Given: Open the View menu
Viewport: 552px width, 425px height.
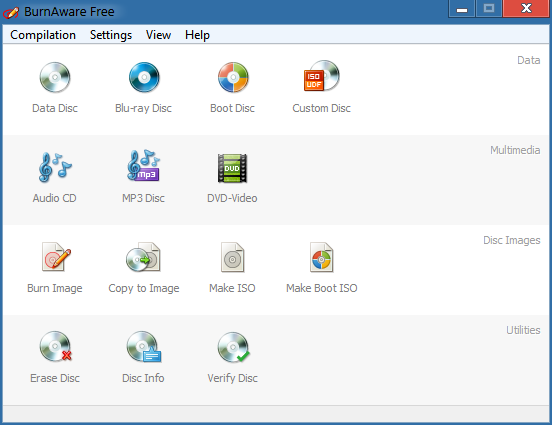Looking at the screenshot, I should 158,35.
